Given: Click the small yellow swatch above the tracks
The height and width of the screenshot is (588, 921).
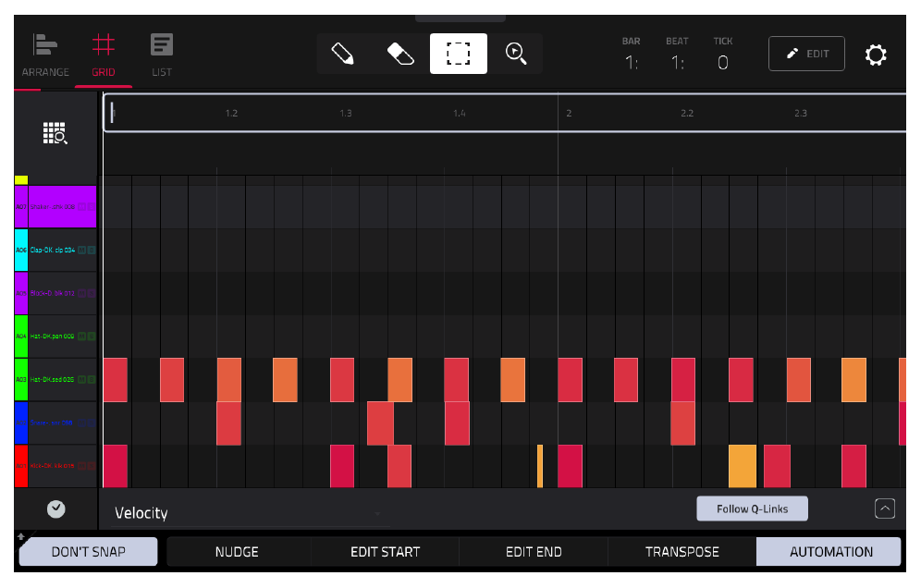Looking at the screenshot, I should (x=21, y=180).
